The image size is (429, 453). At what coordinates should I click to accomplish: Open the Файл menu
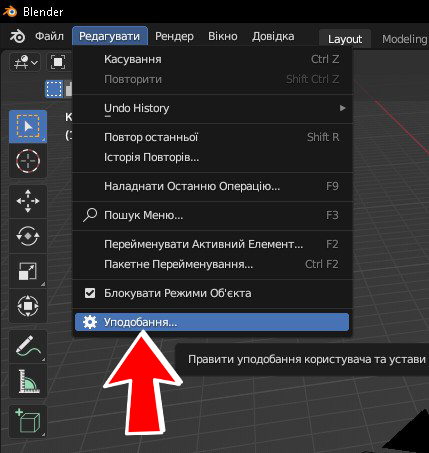[49, 36]
